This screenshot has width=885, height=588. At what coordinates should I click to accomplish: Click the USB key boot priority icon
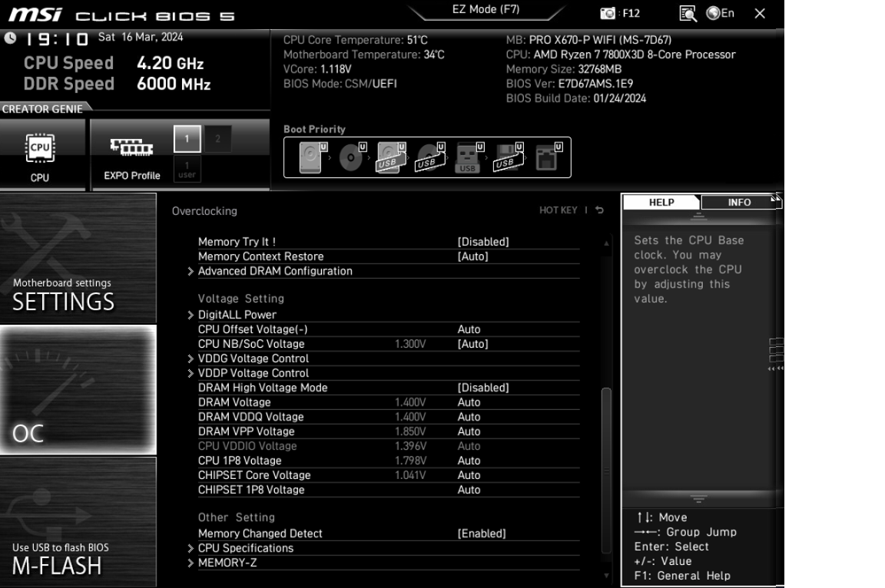pos(469,157)
